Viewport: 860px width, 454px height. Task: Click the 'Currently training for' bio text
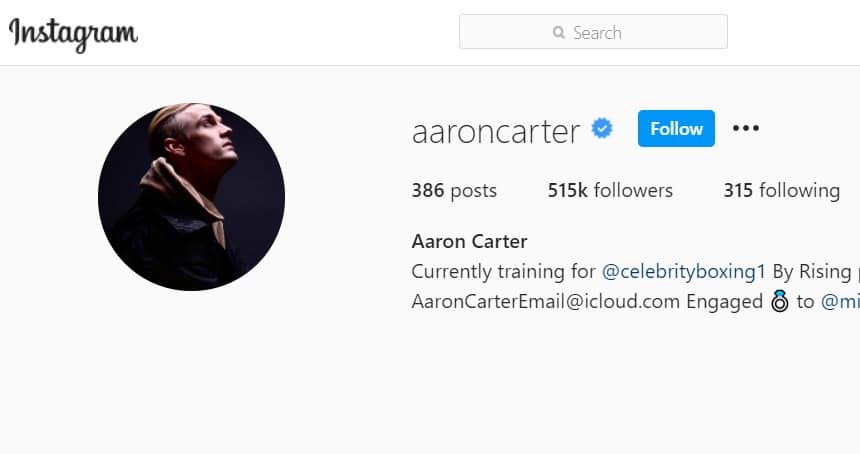pos(503,271)
